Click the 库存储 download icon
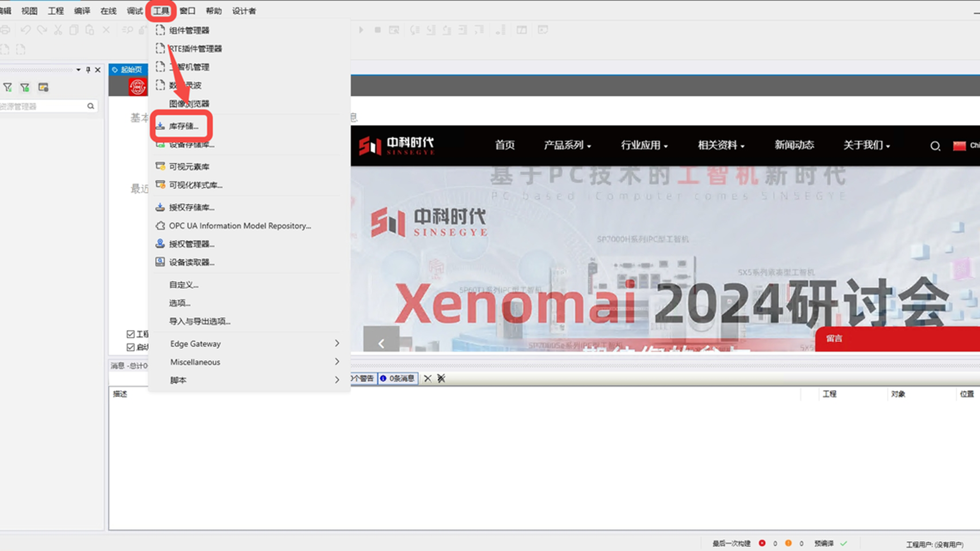Viewport: 980px width, 551px height. point(160,126)
